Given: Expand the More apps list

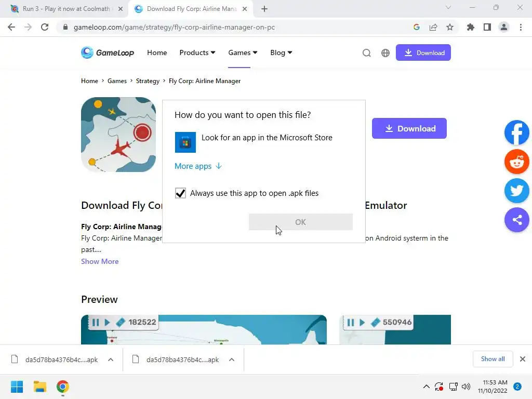Looking at the screenshot, I should [198, 166].
